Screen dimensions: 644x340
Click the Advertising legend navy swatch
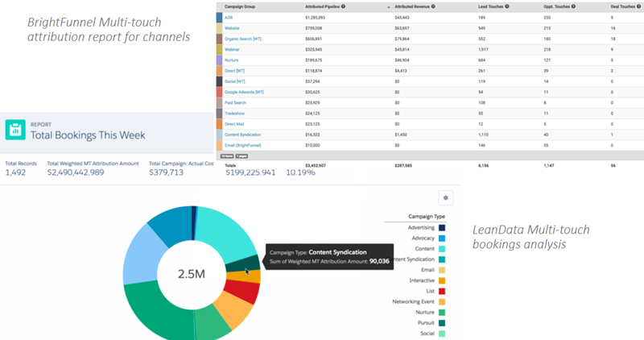click(442, 228)
